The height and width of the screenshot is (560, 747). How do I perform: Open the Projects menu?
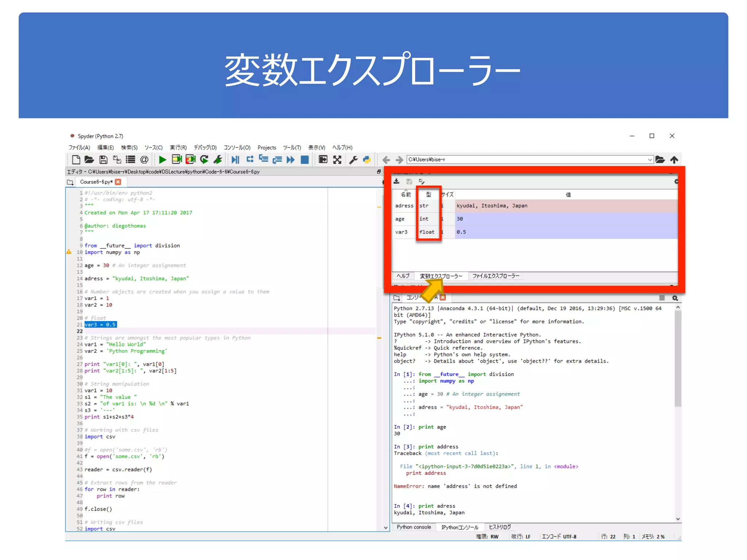click(267, 148)
